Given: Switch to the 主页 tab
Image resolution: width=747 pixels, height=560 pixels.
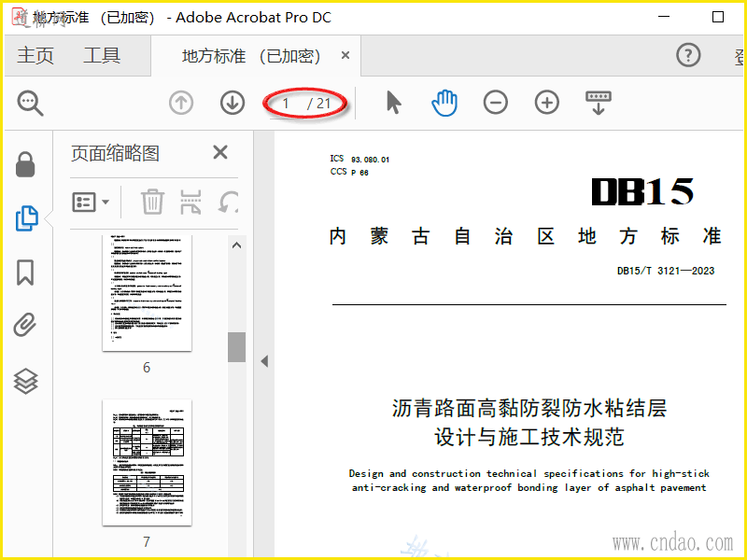Looking at the screenshot, I should coord(35,55).
